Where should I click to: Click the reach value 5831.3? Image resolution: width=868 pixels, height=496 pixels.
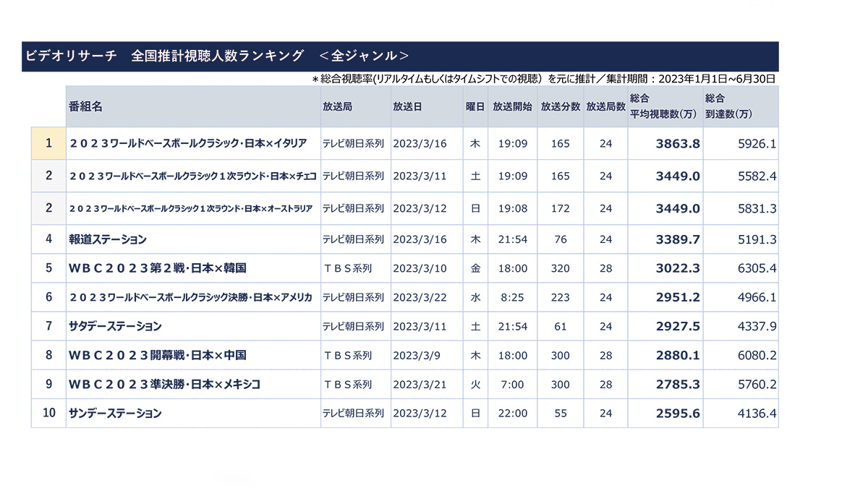(x=757, y=208)
